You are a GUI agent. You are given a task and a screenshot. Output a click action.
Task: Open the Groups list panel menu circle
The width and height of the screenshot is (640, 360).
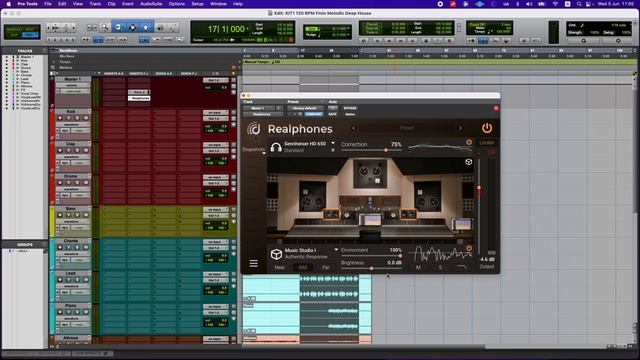pos(44,244)
